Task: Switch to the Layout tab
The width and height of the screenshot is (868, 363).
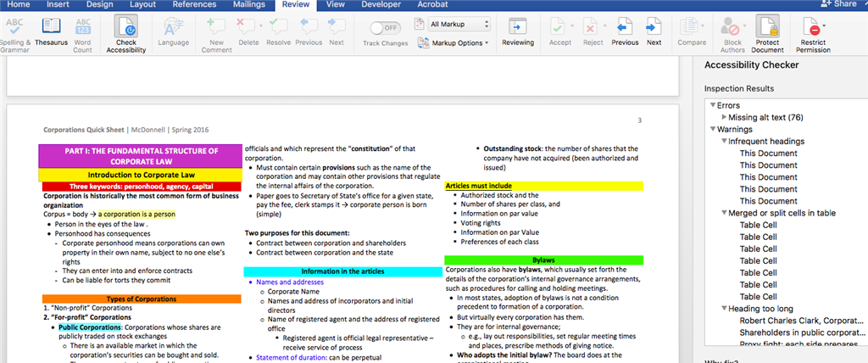Action: [142, 4]
